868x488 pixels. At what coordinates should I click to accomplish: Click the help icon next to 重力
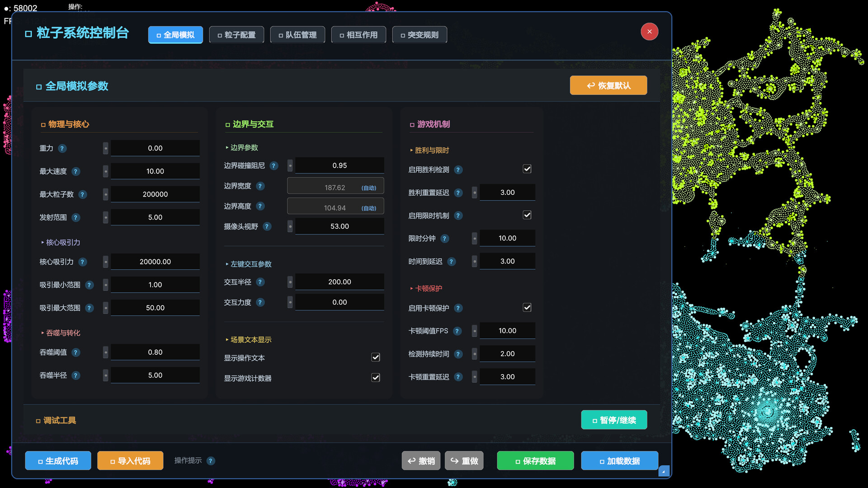click(63, 148)
